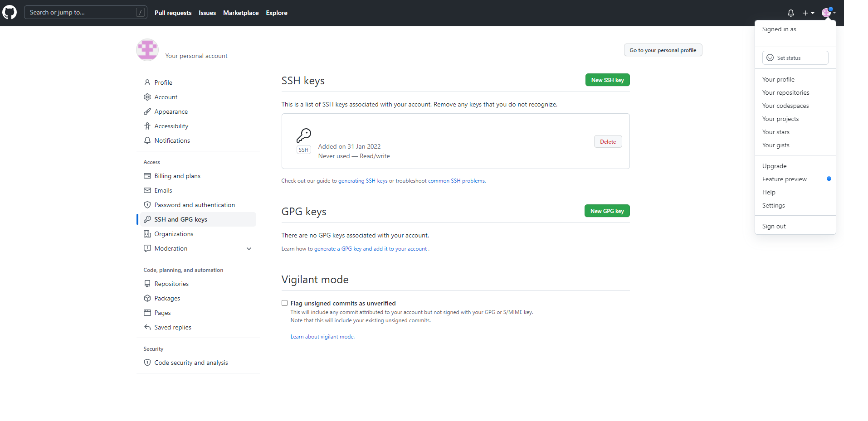Click the Pages browser icon
Image resolution: width=868 pixels, height=421 pixels.
click(x=147, y=313)
